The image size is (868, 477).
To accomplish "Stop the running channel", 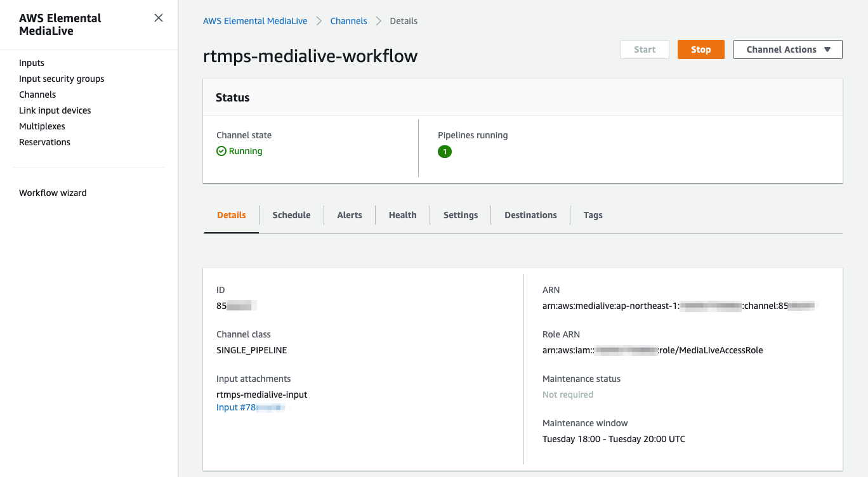I will tap(700, 49).
